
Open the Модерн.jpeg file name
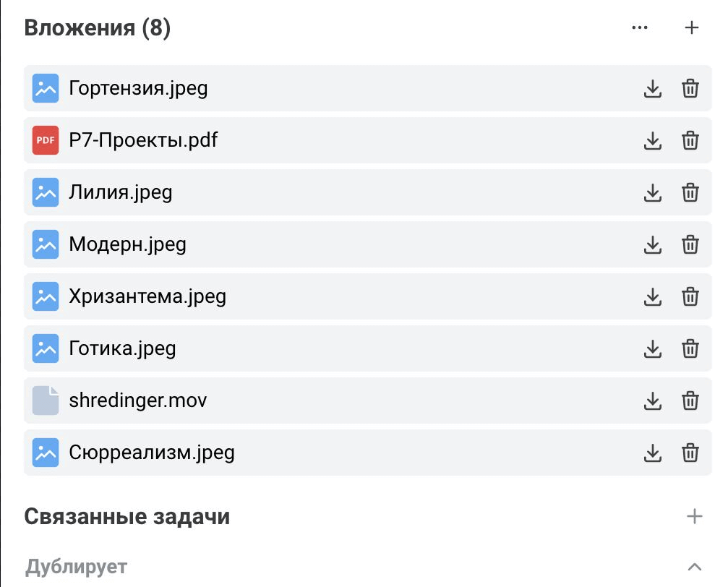click(x=128, y=244)
